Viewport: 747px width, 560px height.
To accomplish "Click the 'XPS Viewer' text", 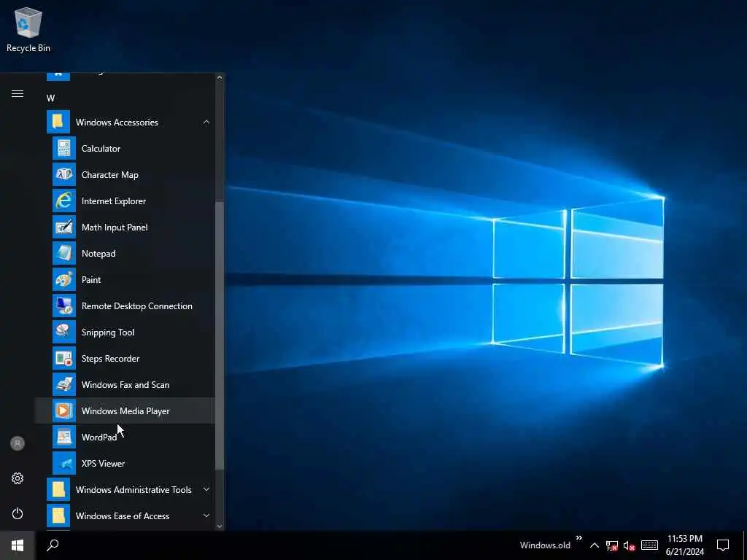I will tap(104, 463).
